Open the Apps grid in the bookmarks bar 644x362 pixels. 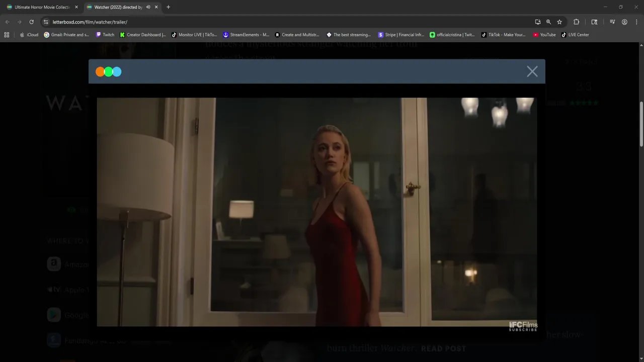(7, 35)
